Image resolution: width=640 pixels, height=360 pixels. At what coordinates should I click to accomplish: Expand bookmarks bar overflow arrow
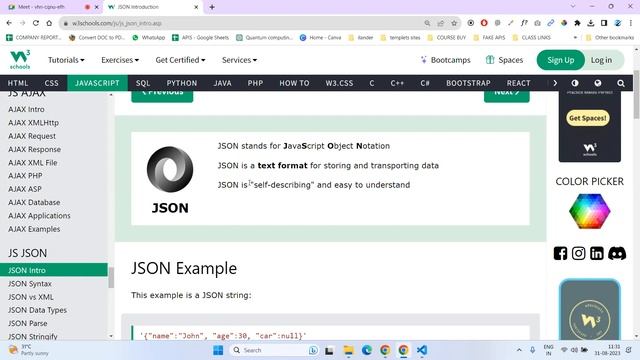(575, 38)
